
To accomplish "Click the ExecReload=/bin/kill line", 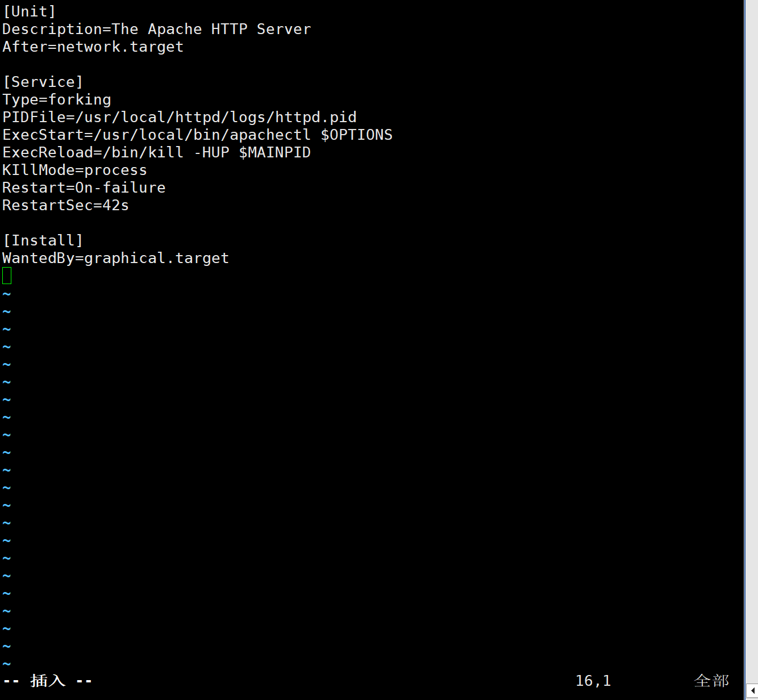I will pos(157,152).
